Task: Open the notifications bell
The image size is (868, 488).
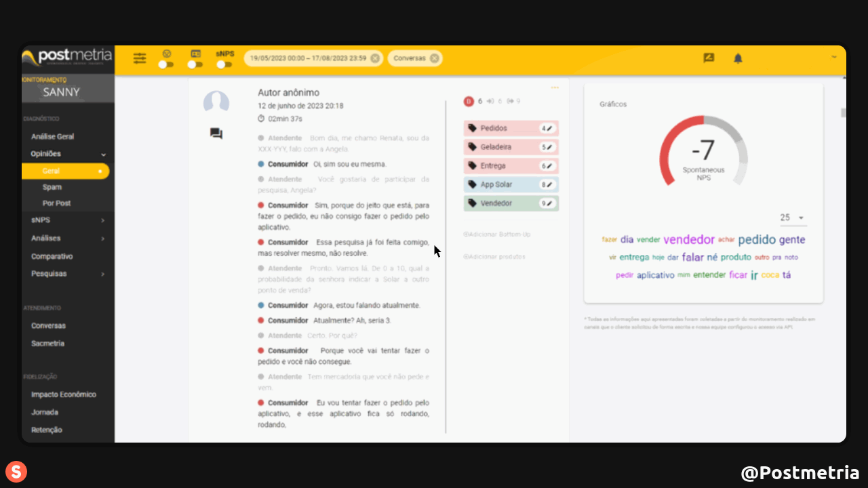Action: pos(738,58)
